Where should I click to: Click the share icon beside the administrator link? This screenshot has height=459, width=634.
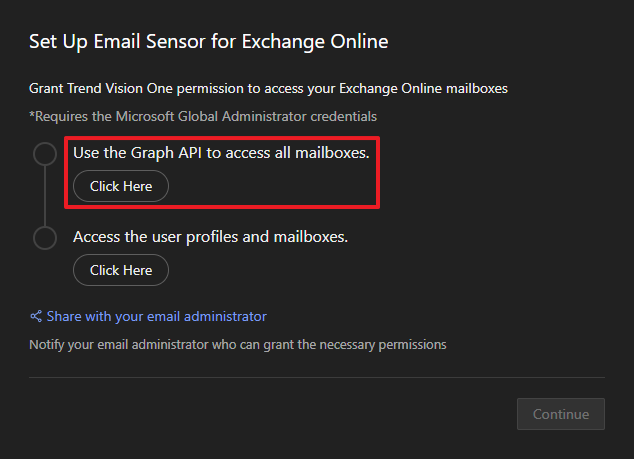(x=36, y=316)
